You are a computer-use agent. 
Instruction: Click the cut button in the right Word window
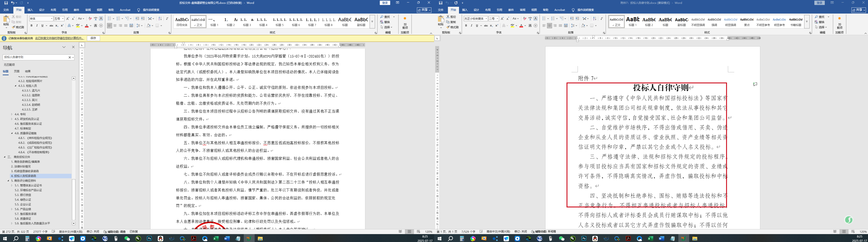[451, 17]
